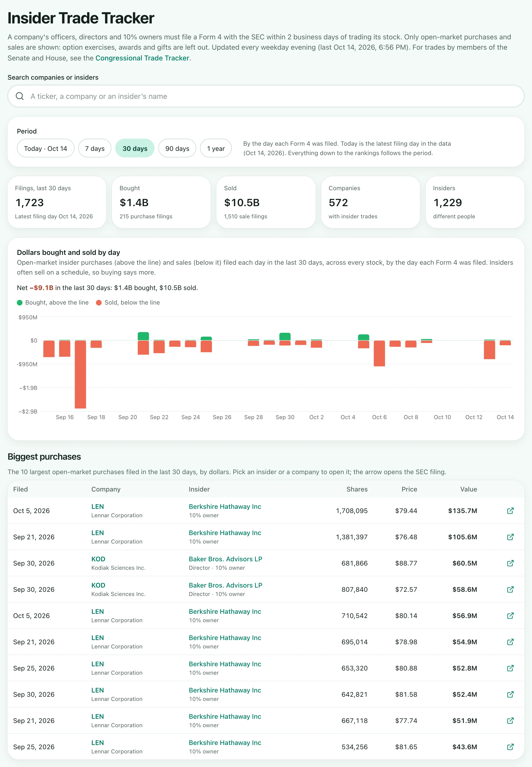
Task: Click the Filings count 1,723
Action: pos(30,202)
